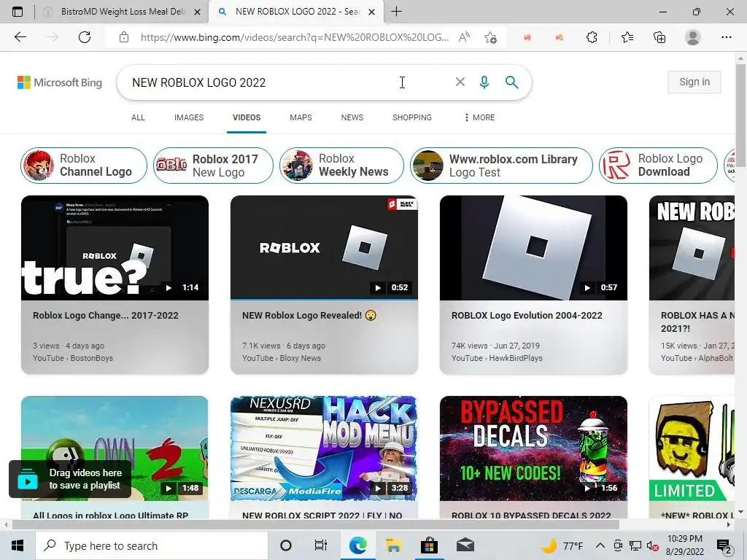Open Task View on the taskbar

321,545
